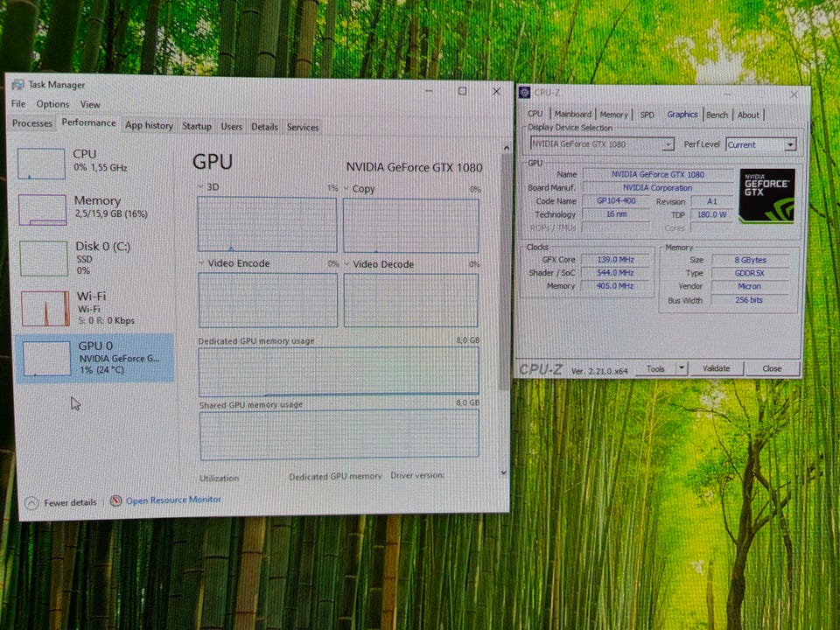Open the Display Device Selection dropdown

tap(601, 144)
